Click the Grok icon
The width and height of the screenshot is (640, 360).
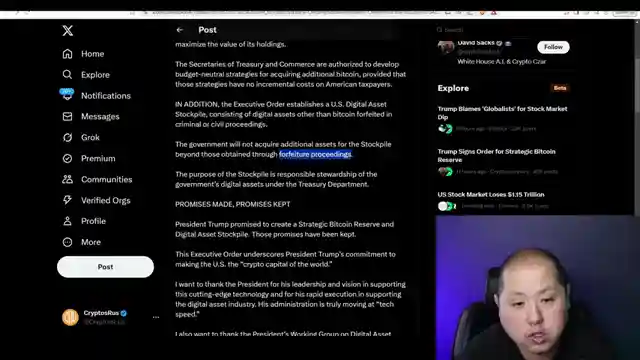click(67, 138)
